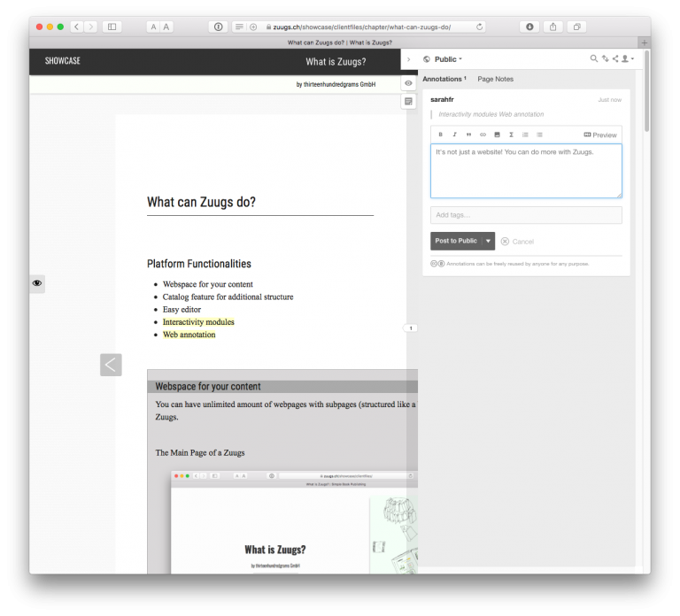Cancel the annotation draft
The height and width of the screenshot is (616, 680).
tap(517, 242)
